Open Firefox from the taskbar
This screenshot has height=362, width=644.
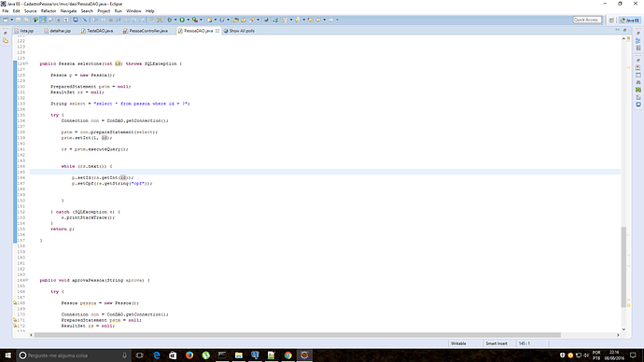[x=189, y=355]
